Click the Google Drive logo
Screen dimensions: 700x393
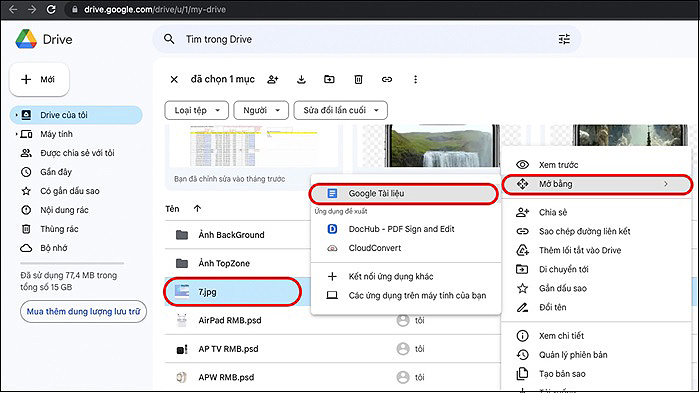pyautogui.click(x=26, y=39)
